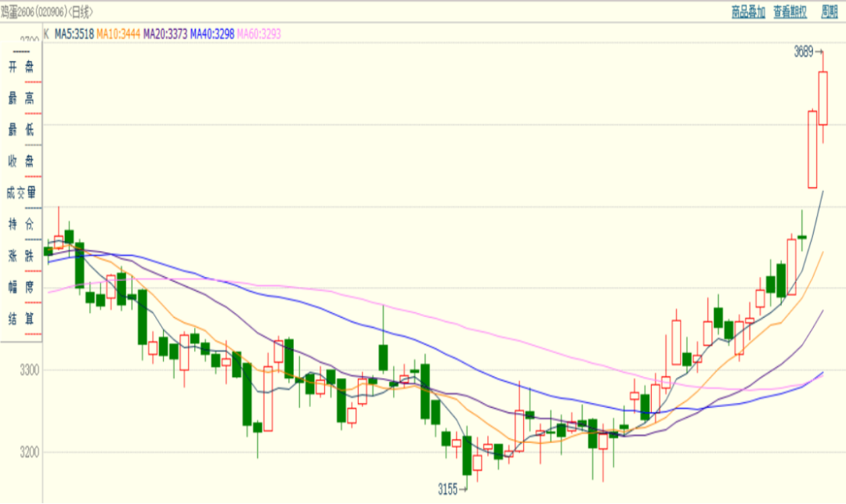This screenshot has width=846, height=504.
Task: Click the 3200 price axis label
Action: coord(30,452)
